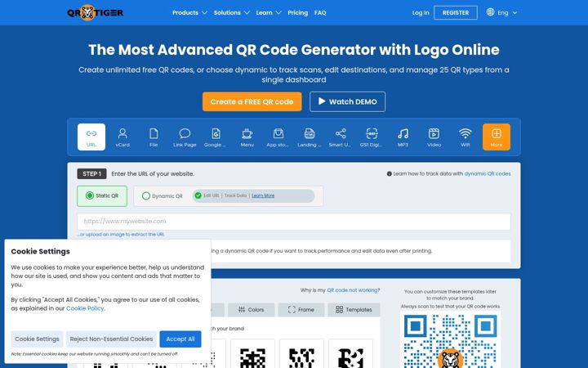The height and width of the screenshot is (368, 588).
Task: Select the Google Form QR type icon
Action: coord(216,137)
